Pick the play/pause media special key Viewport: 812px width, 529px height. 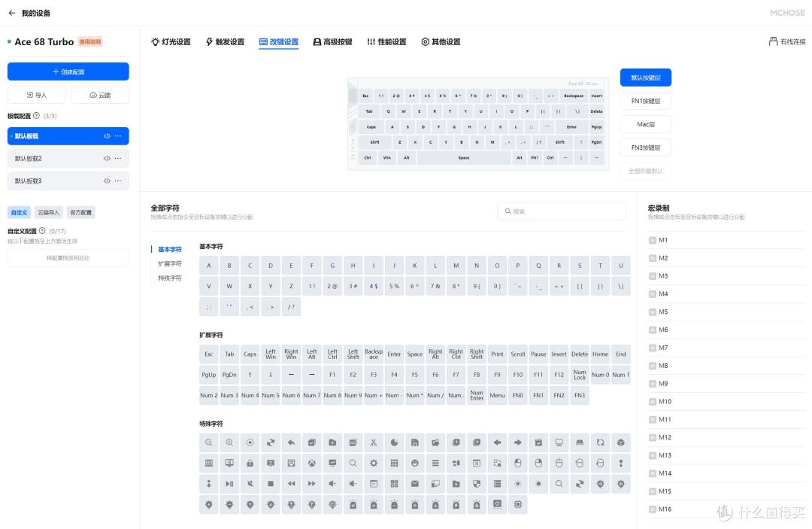229,484
